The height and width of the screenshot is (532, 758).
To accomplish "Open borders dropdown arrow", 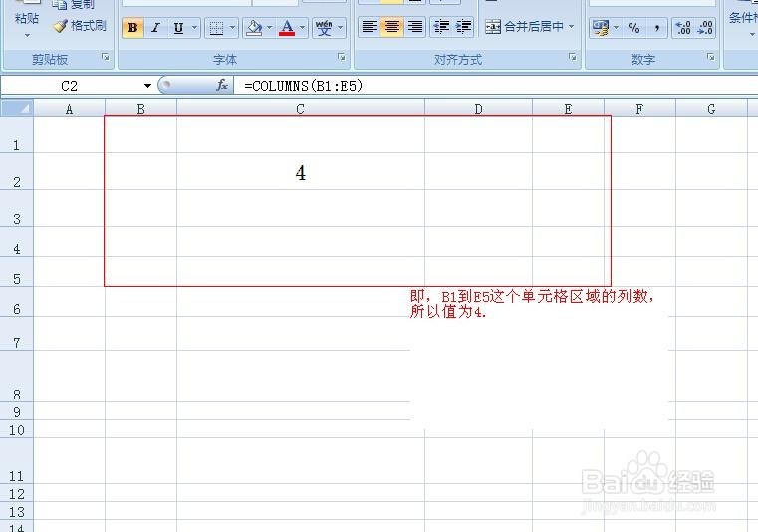I will pyautogui.click(x=232, y=28).
